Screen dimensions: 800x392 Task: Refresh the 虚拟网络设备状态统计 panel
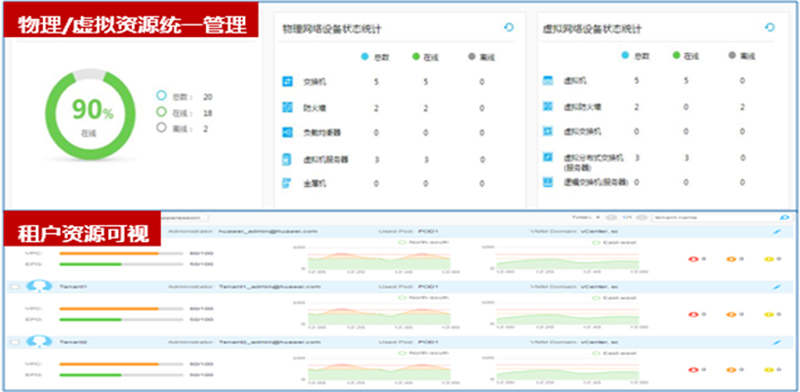[770, 27]
